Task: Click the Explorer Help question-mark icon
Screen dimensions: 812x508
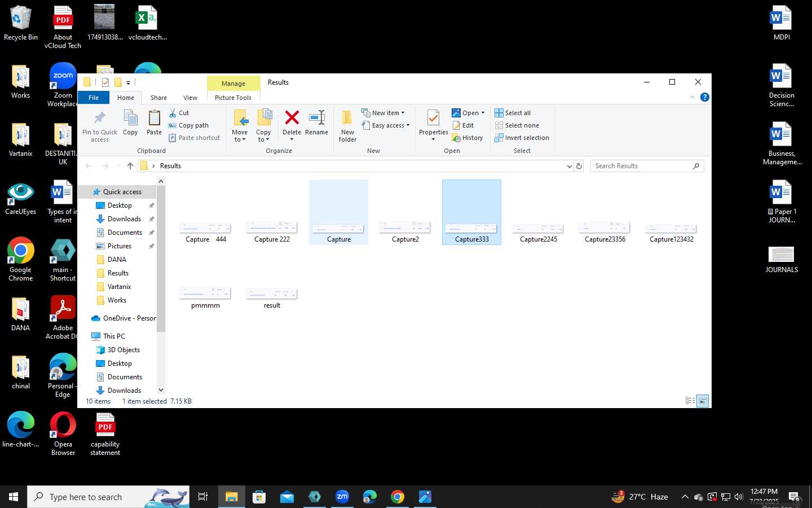Action: point(704,97)
